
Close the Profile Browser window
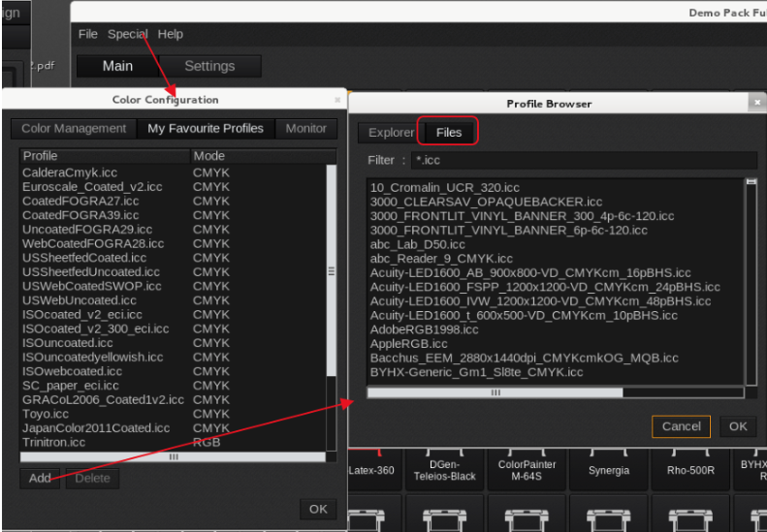(755, 103)
